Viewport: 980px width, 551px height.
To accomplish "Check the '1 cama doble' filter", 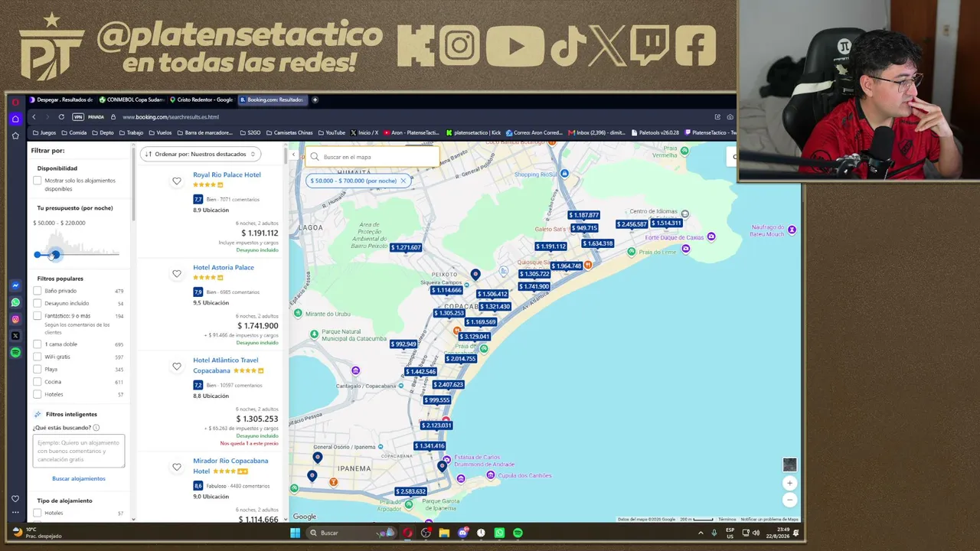I will [x=37, y=344].
